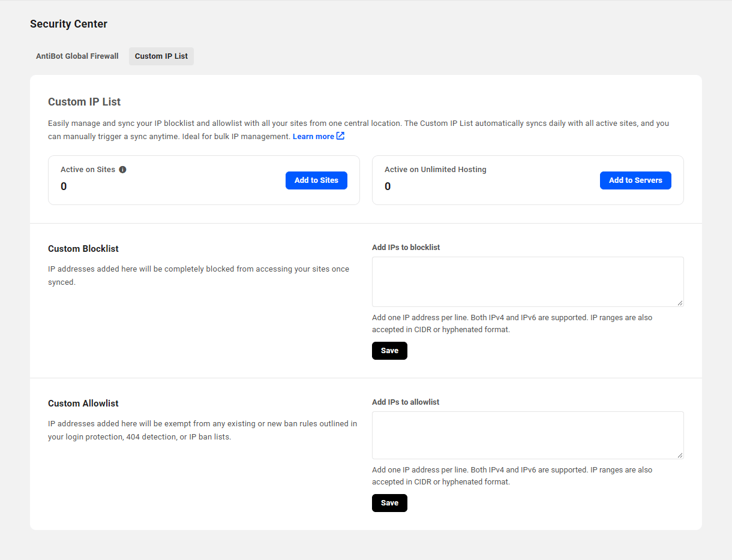Save the custom allowlist
The width and height of the screenshot is (732, 560).
389,503
